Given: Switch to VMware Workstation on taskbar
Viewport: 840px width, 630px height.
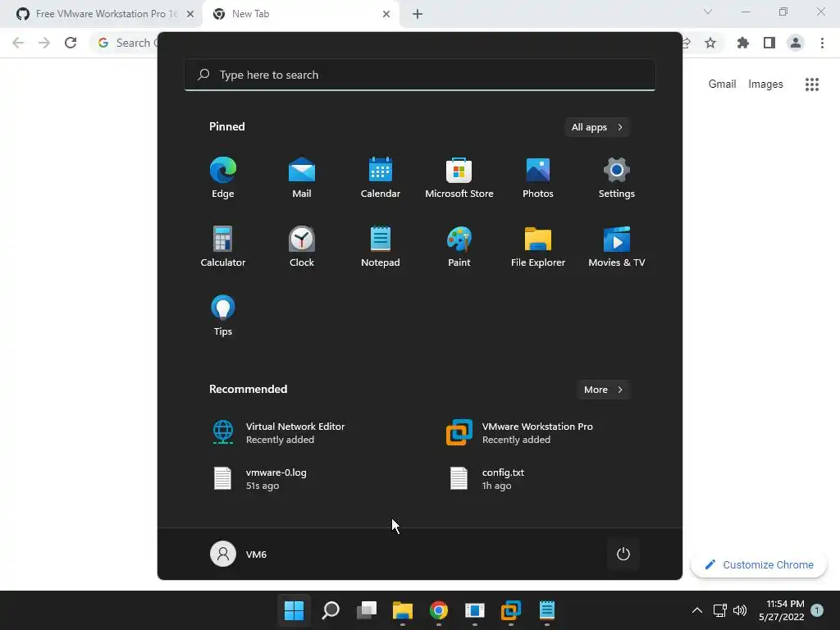Looking at the screenshot, I should click(x=511, y=610).
